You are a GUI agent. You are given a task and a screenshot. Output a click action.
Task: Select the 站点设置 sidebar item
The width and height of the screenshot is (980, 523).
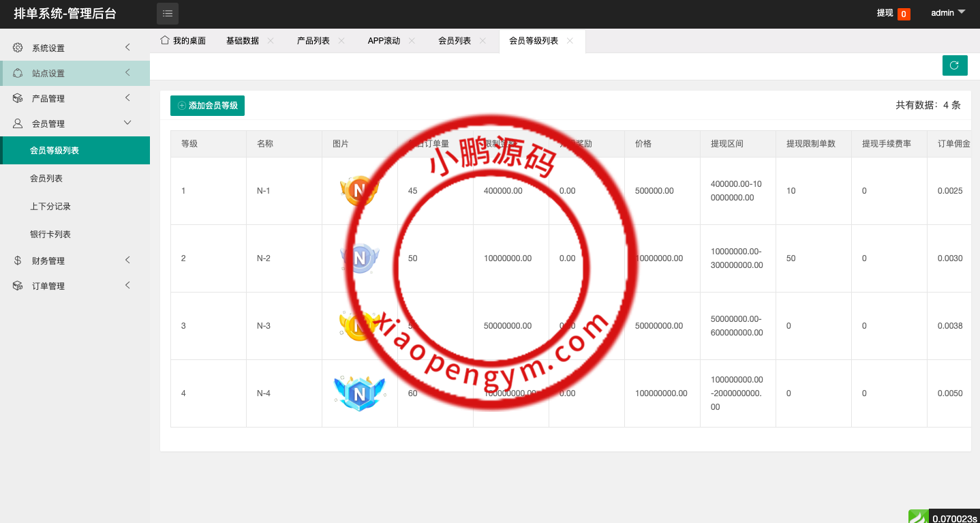click(48, 74)
